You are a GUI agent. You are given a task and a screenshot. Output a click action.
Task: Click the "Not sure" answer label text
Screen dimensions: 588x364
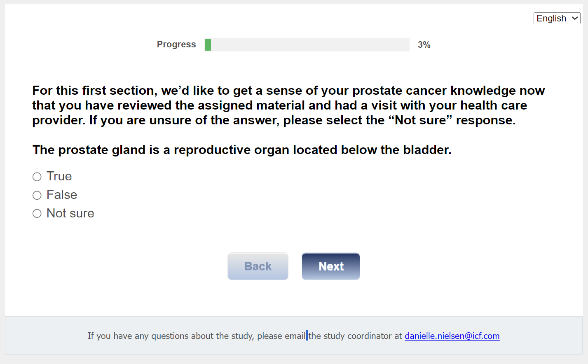(x=70, y=213)
